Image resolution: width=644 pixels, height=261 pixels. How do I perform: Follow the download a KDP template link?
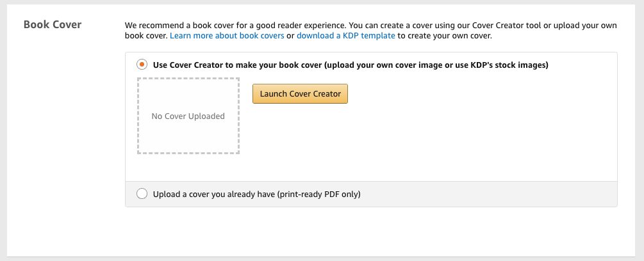click(345, 36)
